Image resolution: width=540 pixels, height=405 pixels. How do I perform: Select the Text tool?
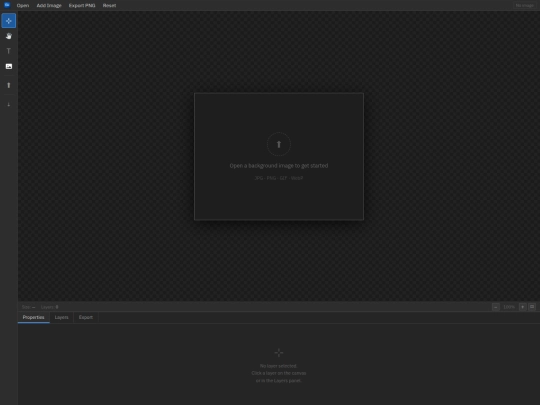tap(9, 51)
